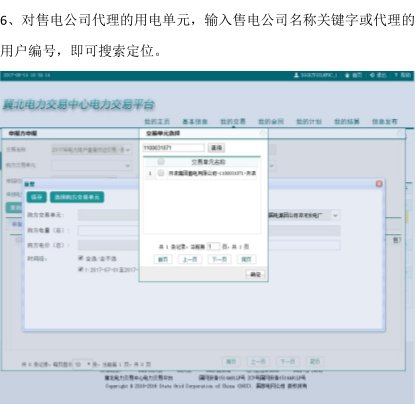The height and width of the screenshot is (404, 417).
Task: Open the 基本信息 tab
Action: click(x=195, y=121)
